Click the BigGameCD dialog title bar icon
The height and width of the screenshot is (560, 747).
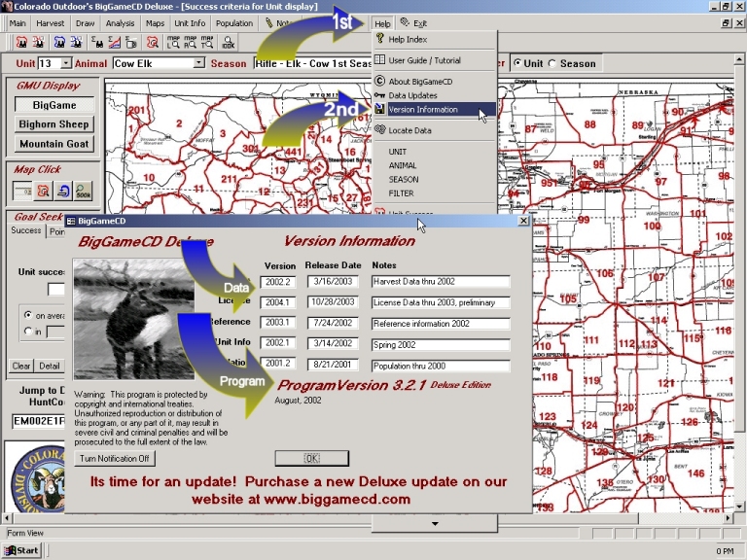71,221
